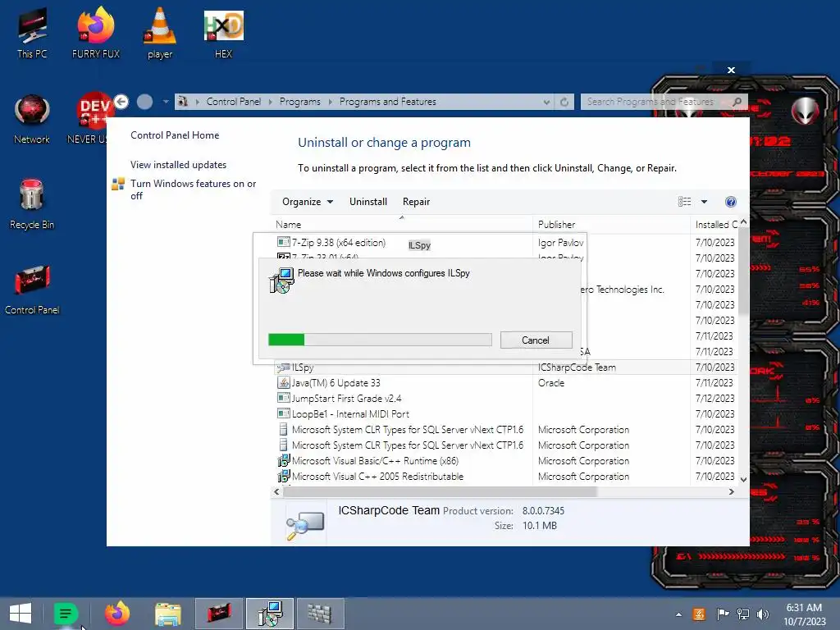This screenshot has height=630, width=840.
Task: Click the change view icon
Action: click(684, 202)
